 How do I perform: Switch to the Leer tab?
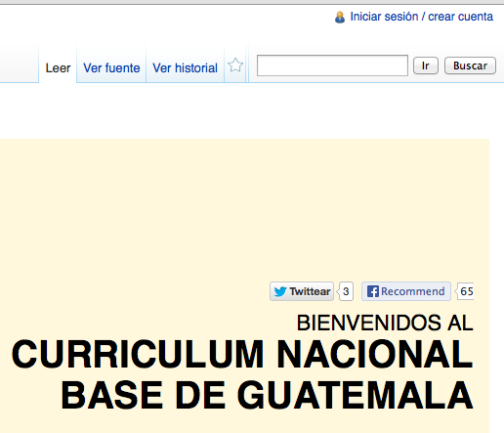click(58, 67)
